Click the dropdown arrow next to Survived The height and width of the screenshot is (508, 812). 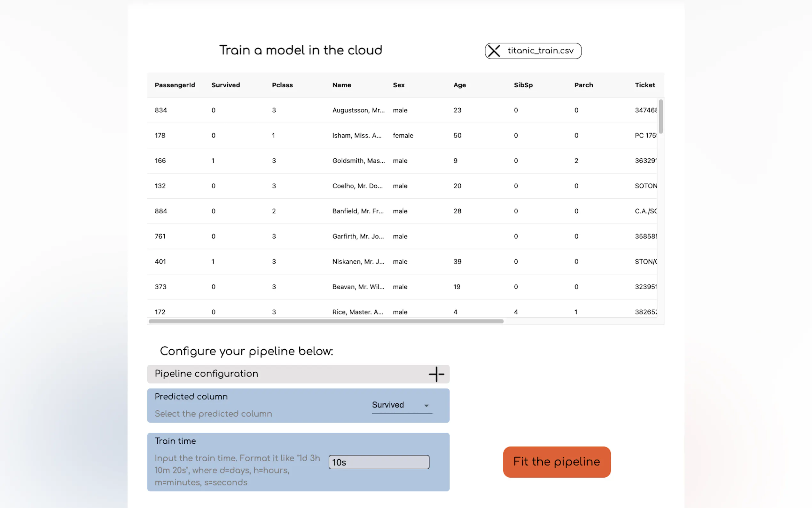426,406
